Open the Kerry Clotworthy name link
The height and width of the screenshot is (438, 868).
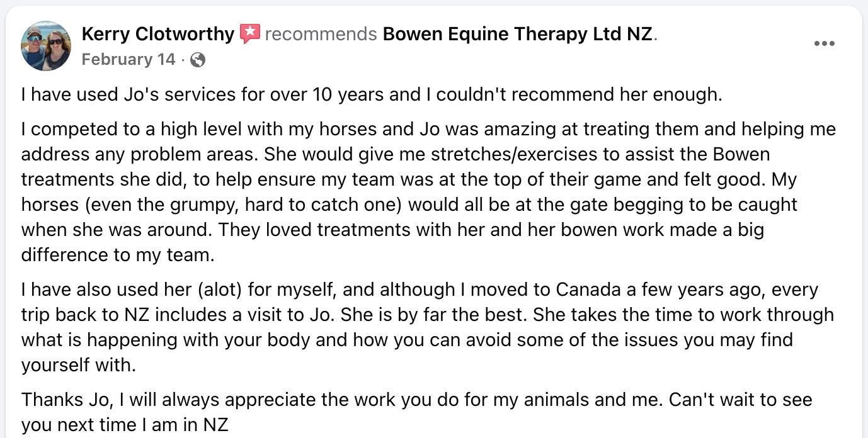[x=157, y=33]
